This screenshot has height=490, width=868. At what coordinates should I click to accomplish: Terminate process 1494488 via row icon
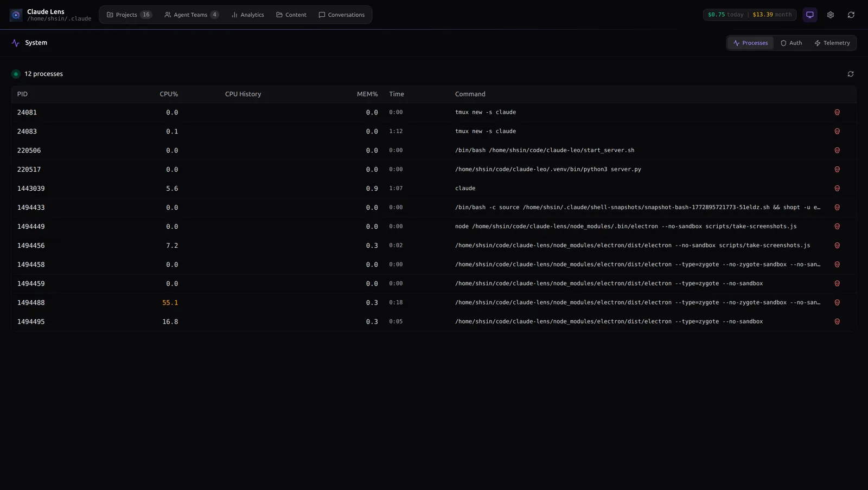pyautogui.click(x=837, y=303)
